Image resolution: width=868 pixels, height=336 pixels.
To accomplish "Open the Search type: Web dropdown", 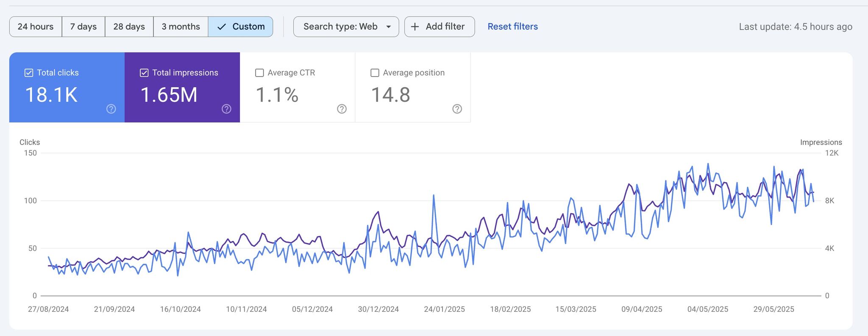I will 340,27.
